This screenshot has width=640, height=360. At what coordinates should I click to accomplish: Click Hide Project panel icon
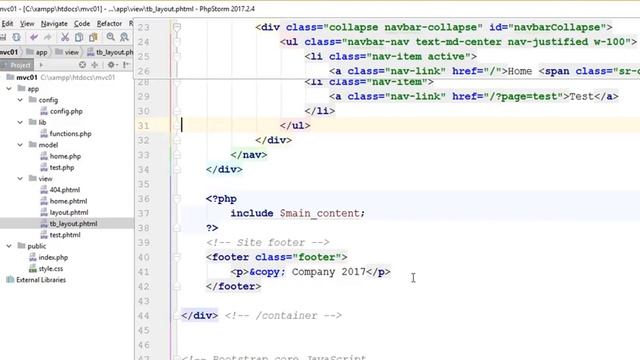pos(126,64)
